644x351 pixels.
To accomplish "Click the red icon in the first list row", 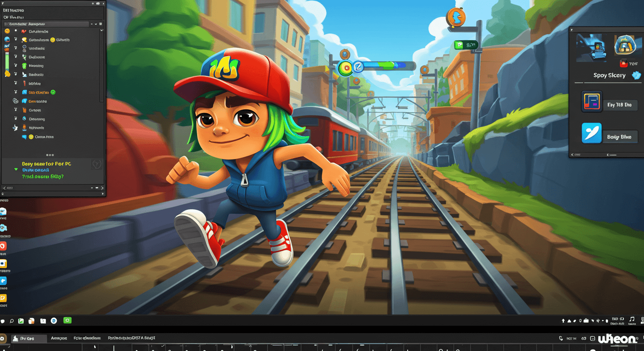I will [24, 32].
